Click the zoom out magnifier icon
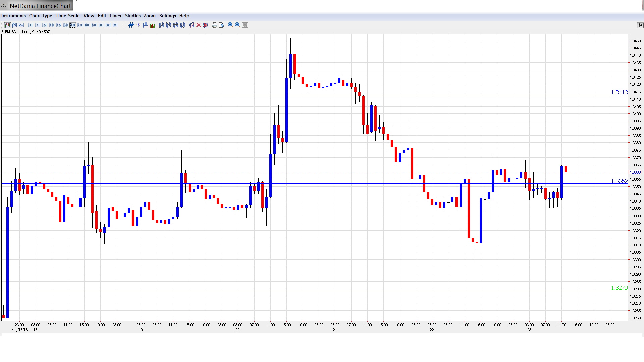The width and height of the screenshot is (644, 362). [x=237, y=25]
